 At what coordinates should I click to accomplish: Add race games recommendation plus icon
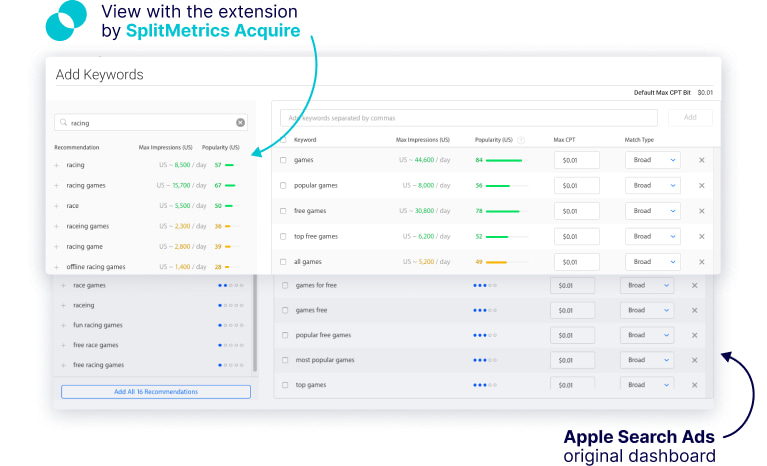(63, 286)
